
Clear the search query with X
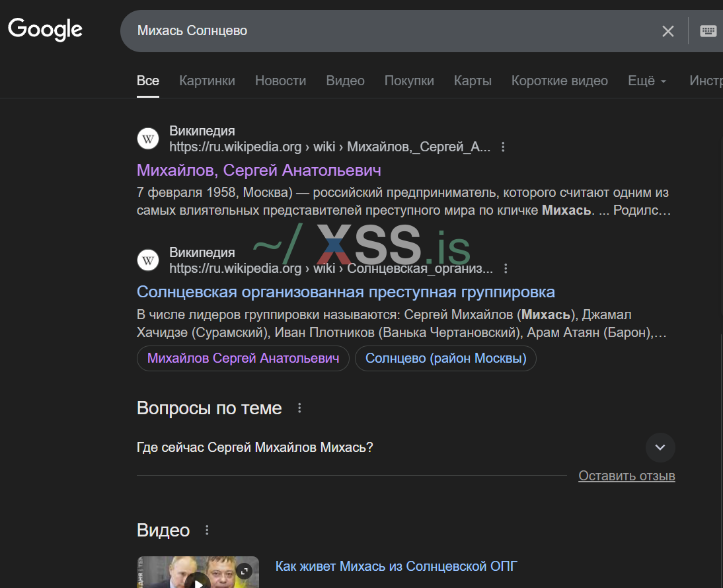coord(667,31)
